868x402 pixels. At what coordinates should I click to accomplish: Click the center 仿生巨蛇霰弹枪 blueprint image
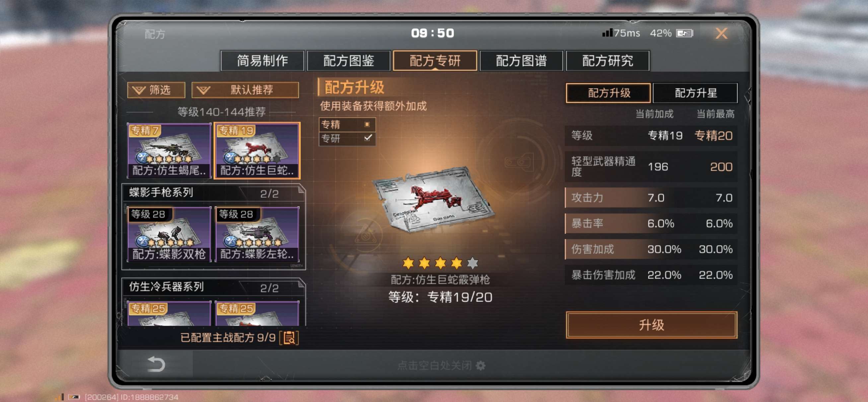point(433,199)
